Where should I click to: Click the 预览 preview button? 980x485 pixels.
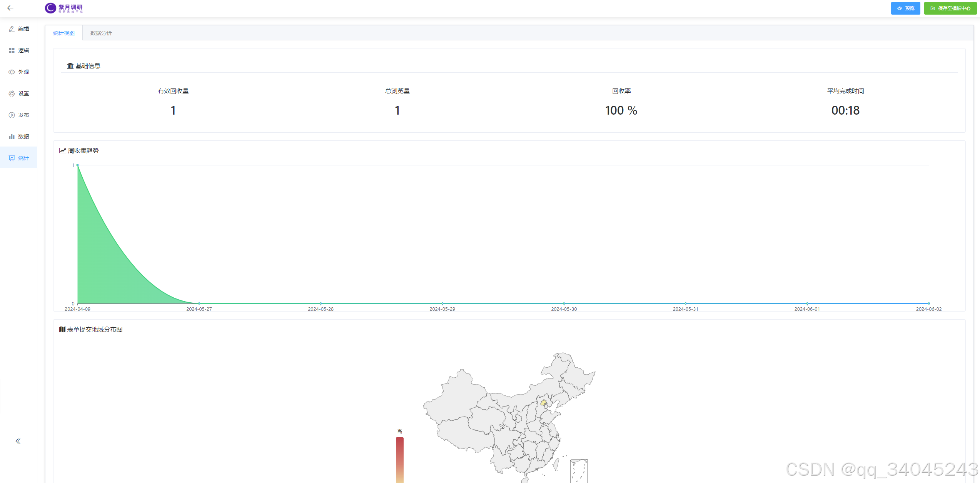click(905, 8)
